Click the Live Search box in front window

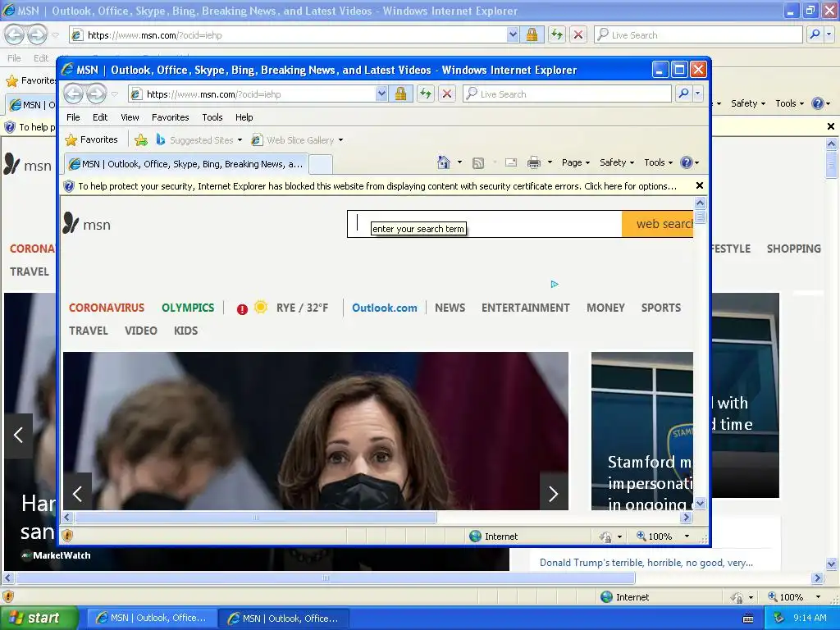(x=567, y=94)
